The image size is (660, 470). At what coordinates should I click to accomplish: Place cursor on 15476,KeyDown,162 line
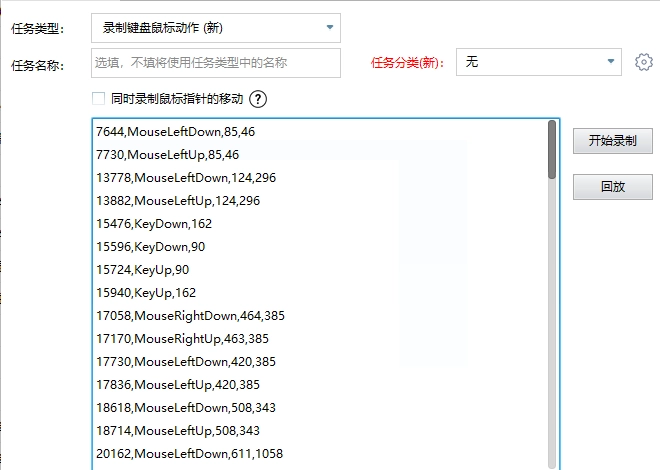coord(154,224)
